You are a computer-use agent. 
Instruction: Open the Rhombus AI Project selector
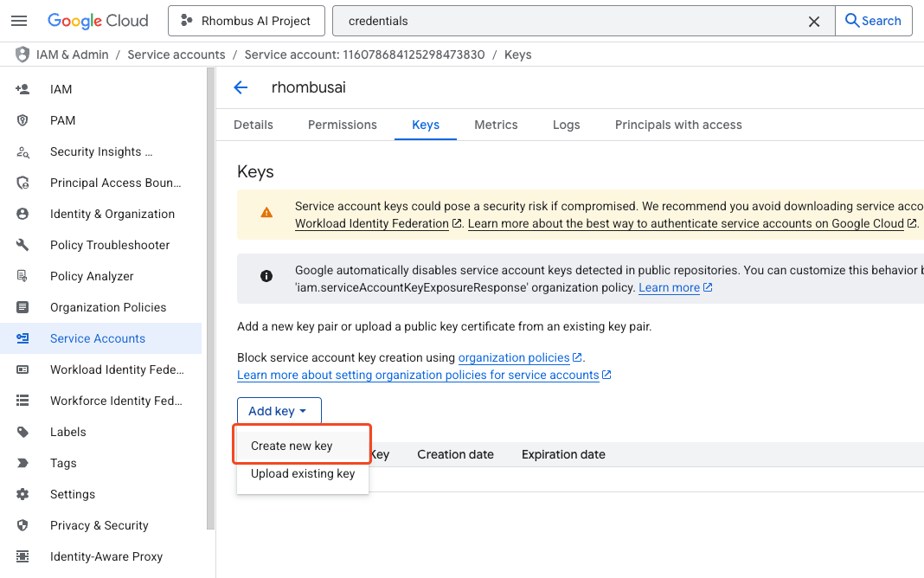[246, 21]
